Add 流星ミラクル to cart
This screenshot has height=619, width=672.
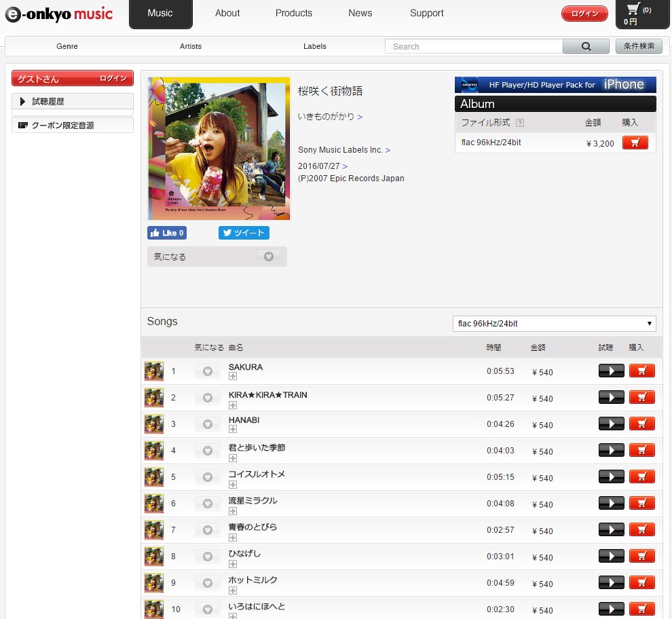[x=642, y=503]
